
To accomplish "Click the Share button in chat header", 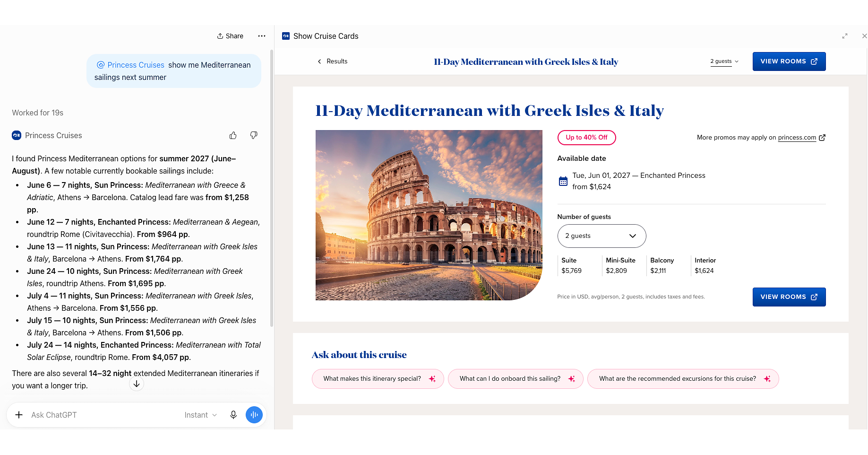I will [x=230, y=36].
